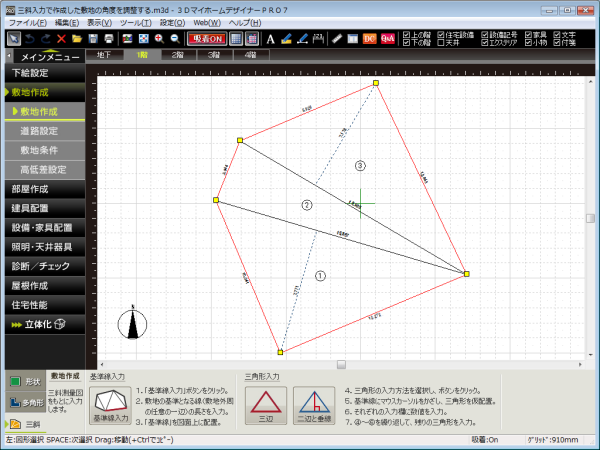Click the zoom in magnifier icon
This screenshot has width=600, height=450.
coord(159,38)
